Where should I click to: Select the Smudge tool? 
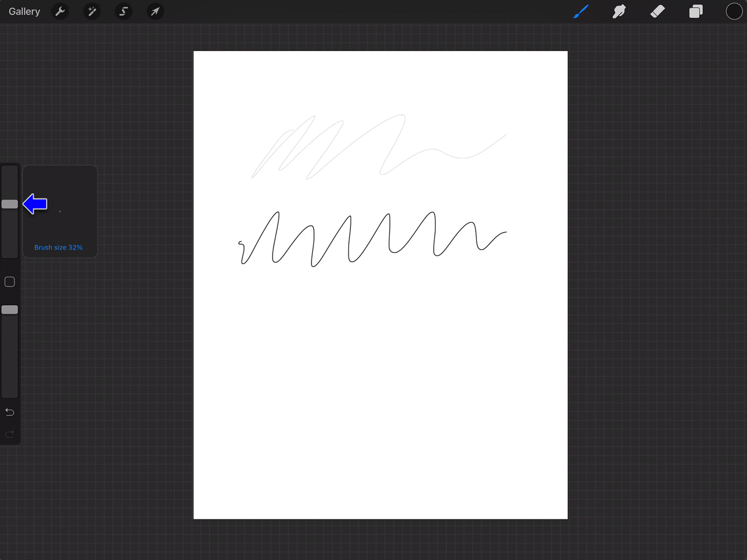tap(619, 11)
